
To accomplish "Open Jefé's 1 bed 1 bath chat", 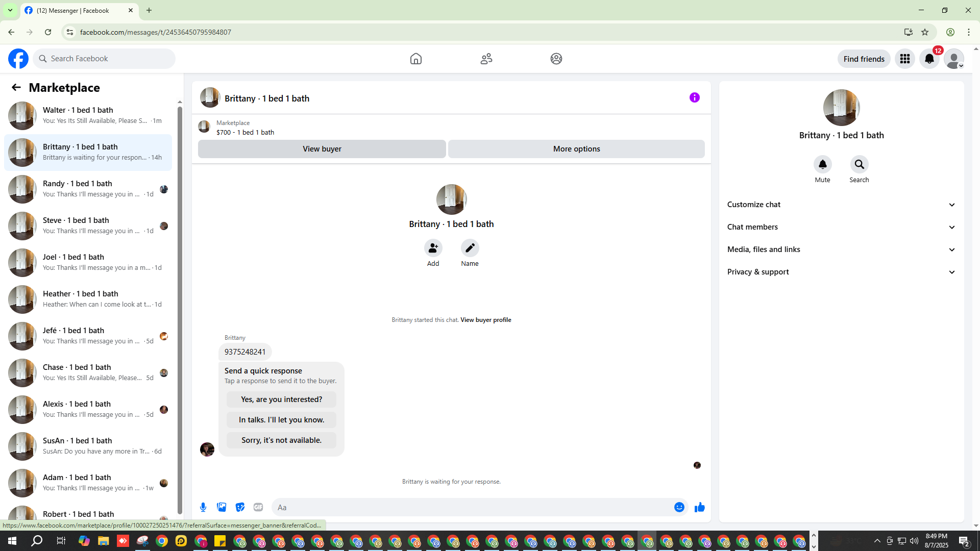I will coord(88,336).
